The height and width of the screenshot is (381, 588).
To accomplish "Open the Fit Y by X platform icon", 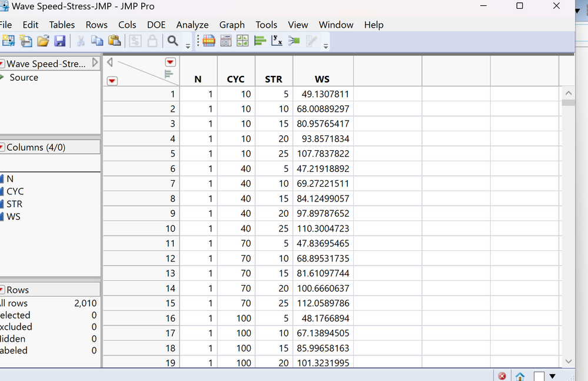I will tap(277, 41).
